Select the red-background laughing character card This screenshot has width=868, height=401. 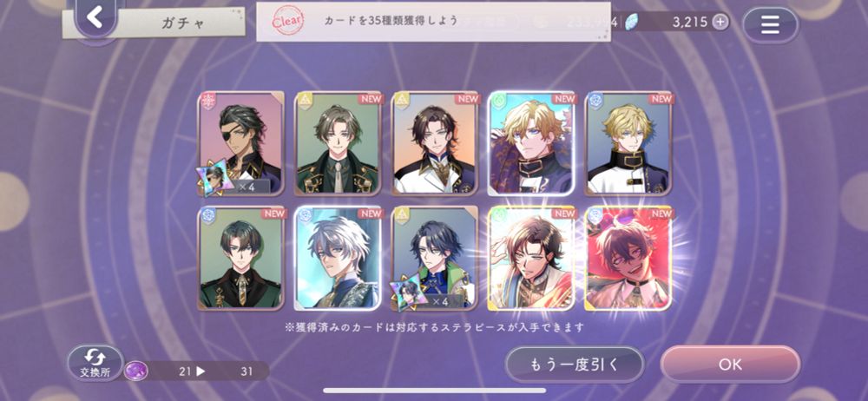pos(628,258)
